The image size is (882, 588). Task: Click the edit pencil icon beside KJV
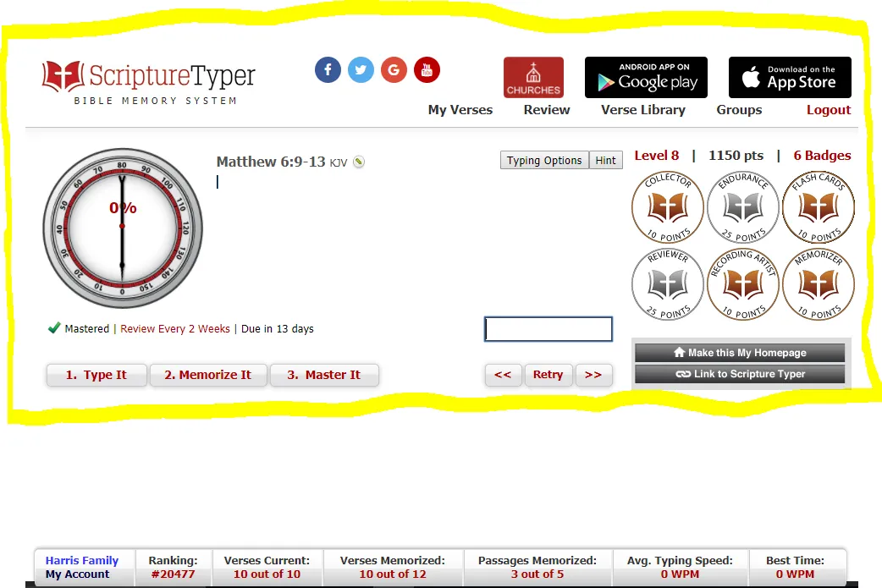click(358, 162)
